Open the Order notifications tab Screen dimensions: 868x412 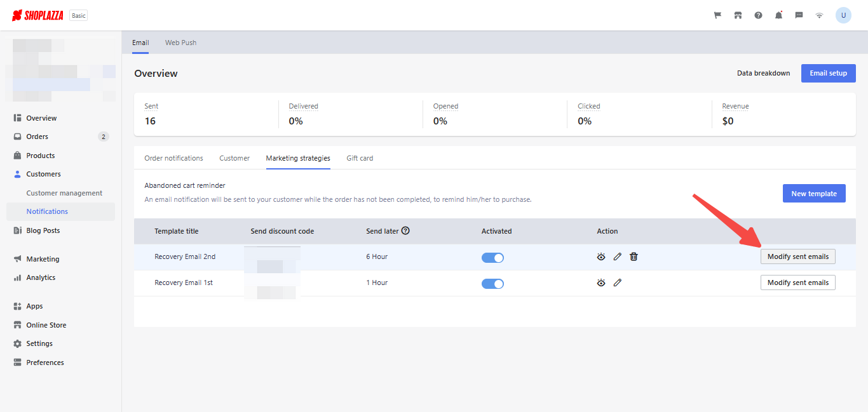click(x=173, y=158)
